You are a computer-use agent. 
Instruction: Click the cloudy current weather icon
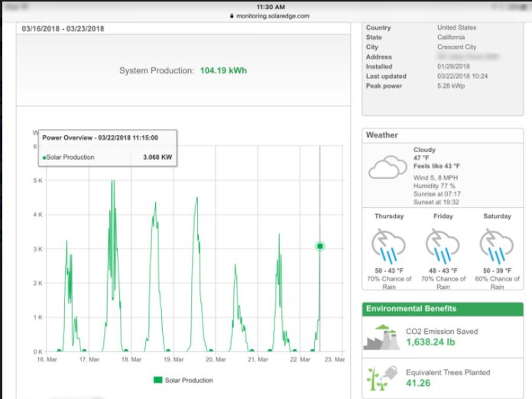tap(388, 167)
